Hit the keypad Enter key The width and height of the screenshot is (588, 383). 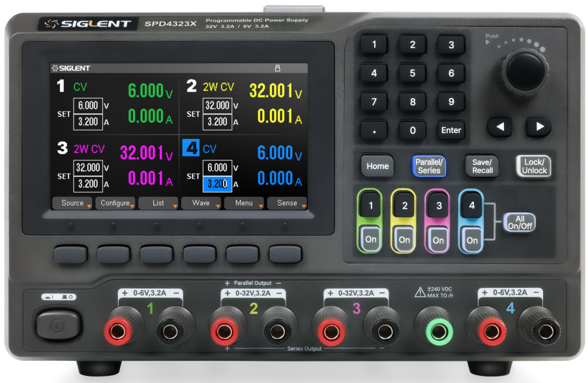coord(450,130)
